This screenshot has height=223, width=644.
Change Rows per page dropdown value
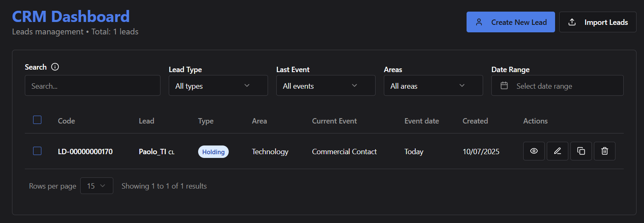[96, 186]
